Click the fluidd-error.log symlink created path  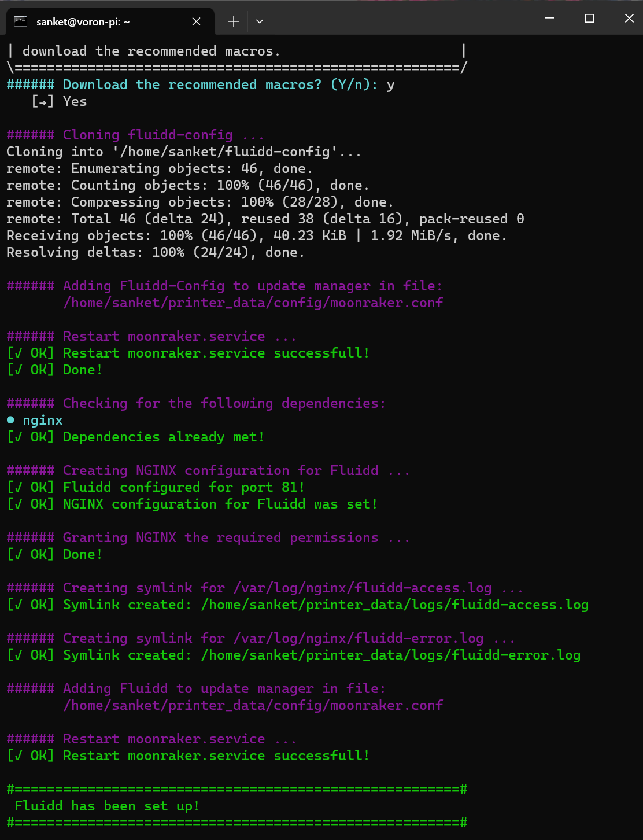pyautogui.click(x=391, y=655)
